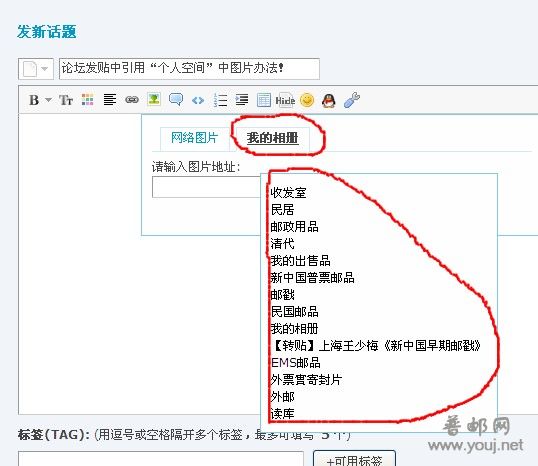
Task: Select the 民国邮品 album
Action: (294, 312)
